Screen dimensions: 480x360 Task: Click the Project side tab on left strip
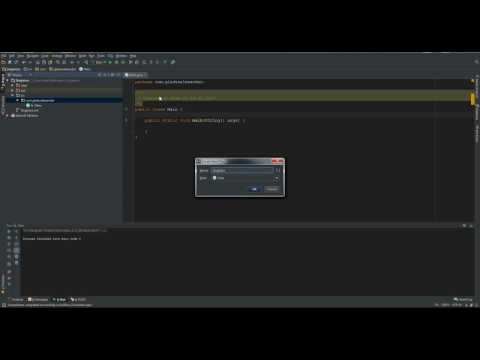pos(3,82)
